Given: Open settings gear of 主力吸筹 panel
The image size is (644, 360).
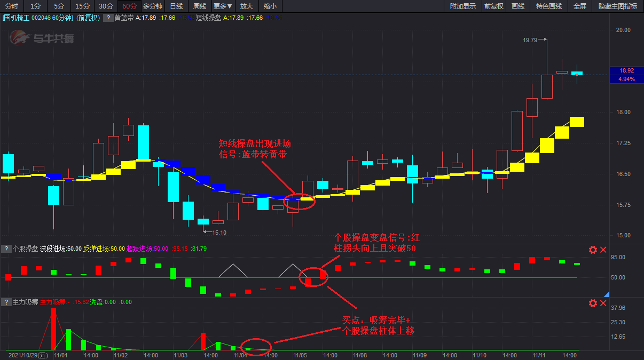Looking at the screenshot, I should 593,303.
